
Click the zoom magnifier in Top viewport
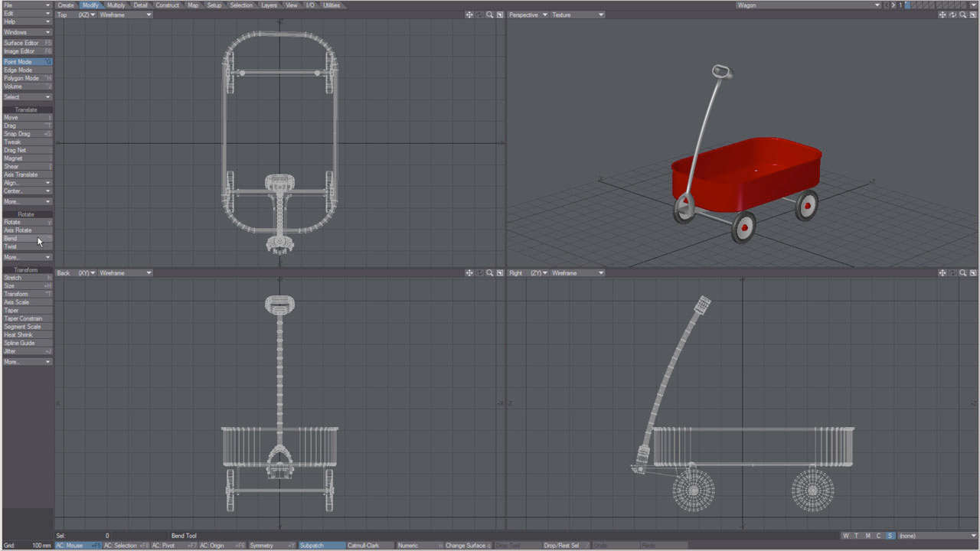[x=489, y=15]
